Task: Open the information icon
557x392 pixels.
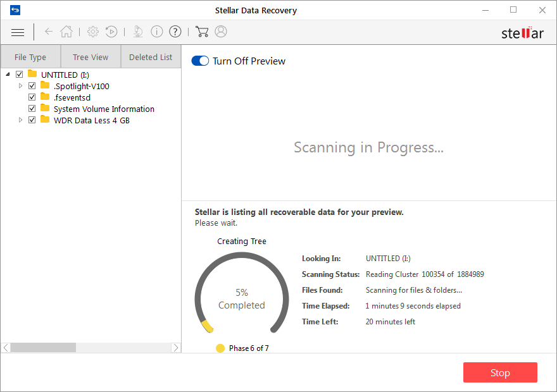Action: 157,32
